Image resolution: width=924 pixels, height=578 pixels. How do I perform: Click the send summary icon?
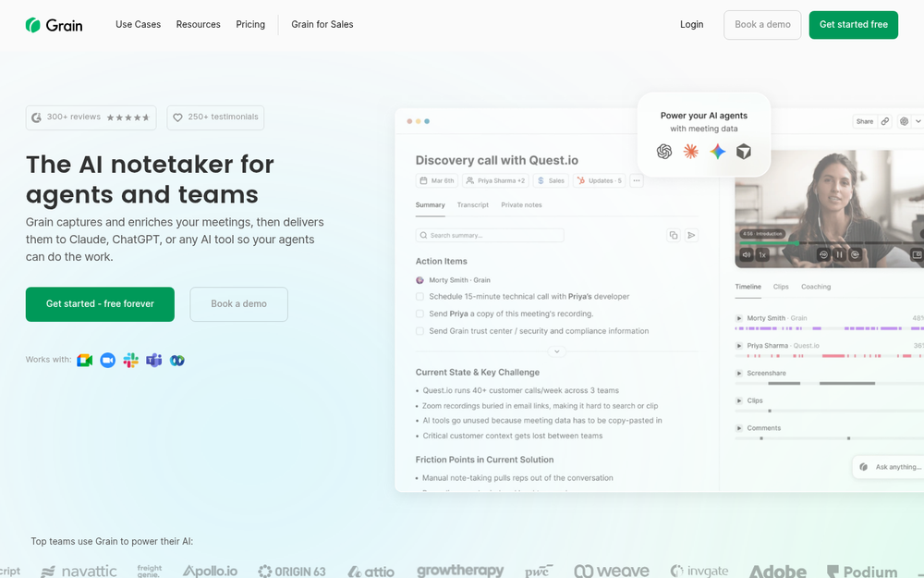point(691,235)
